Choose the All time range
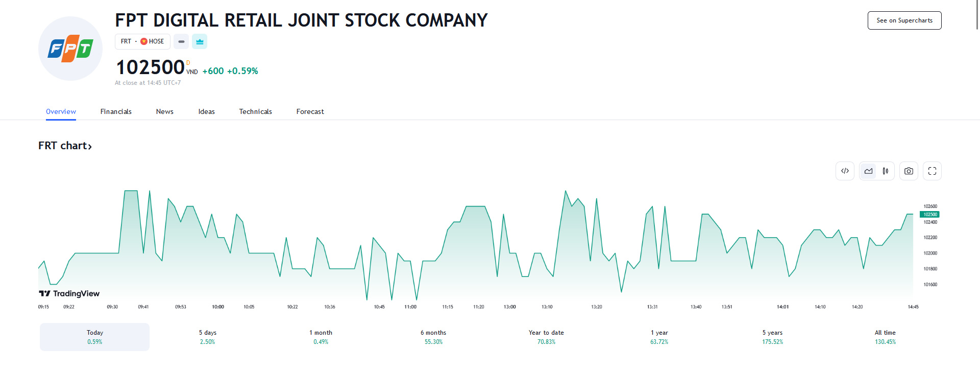 pos(885,337)
